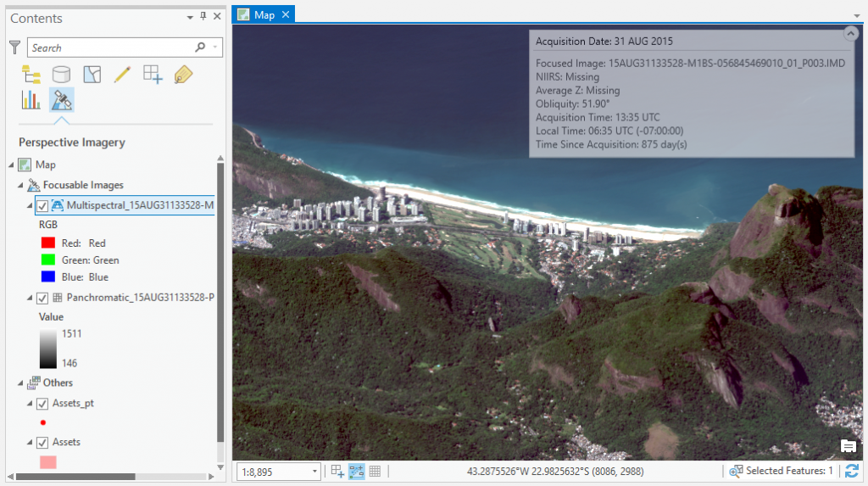
Task: Select List By Charts icon
Action: [31, 100]
